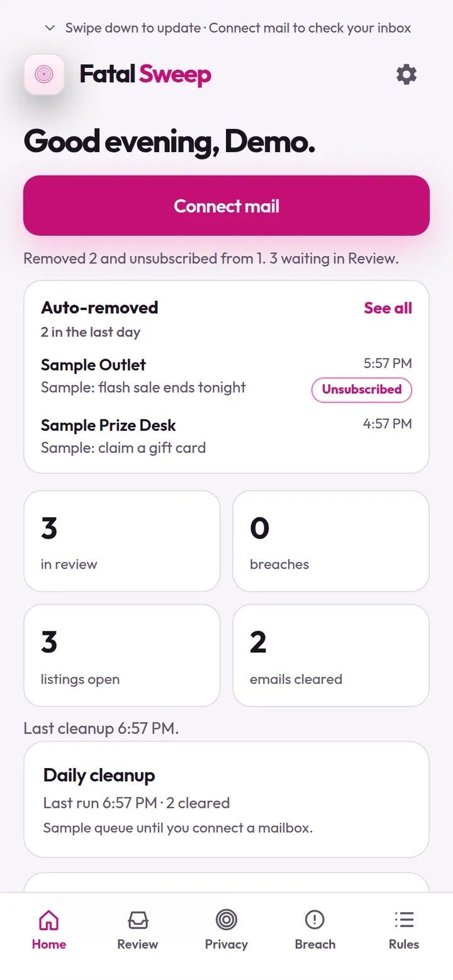Open settings via the gear icon
This screenshot has height=980, width=453.
click(406, 75)
